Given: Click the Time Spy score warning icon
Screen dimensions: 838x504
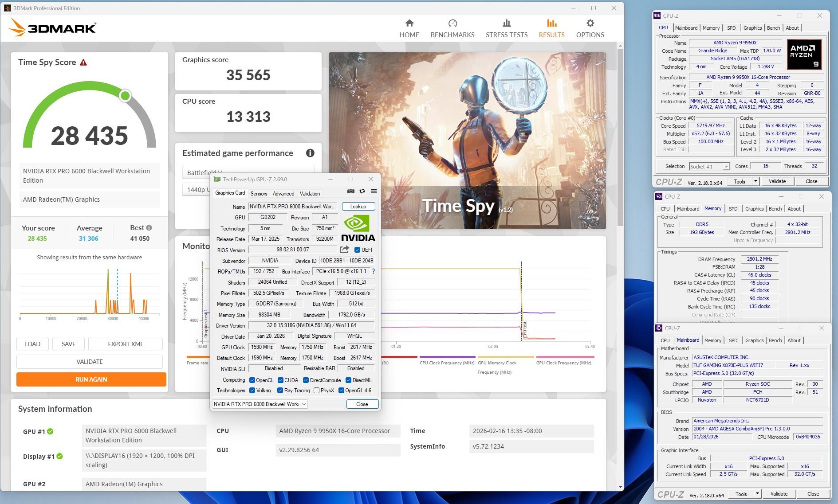Looking at the screenshot, I should 83,63.
